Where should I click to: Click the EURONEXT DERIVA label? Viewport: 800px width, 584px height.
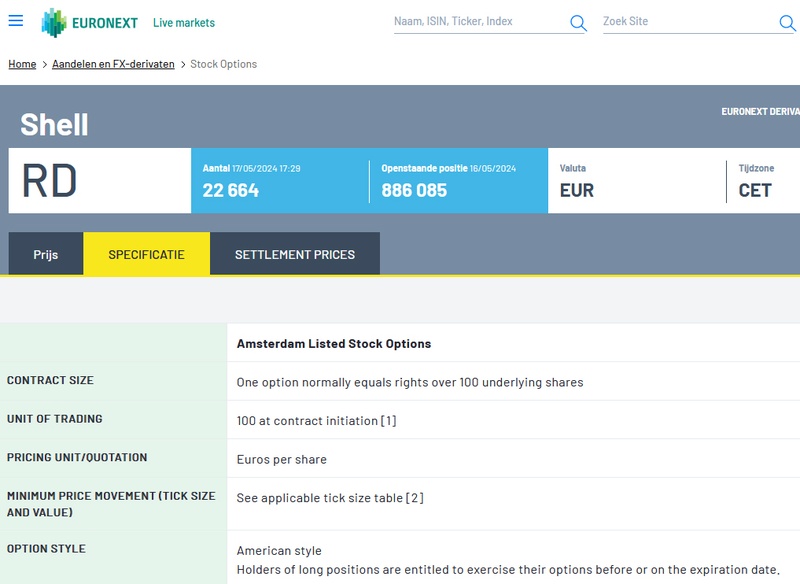tap(760, 112)
